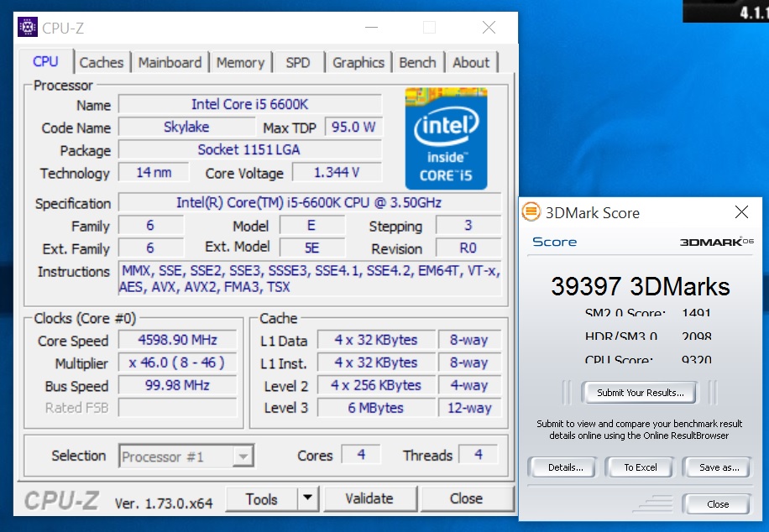The height and width of the screenshot is (532, 769).
Task: Minimize the CPU-Z window
Action: tap(371, 28)
